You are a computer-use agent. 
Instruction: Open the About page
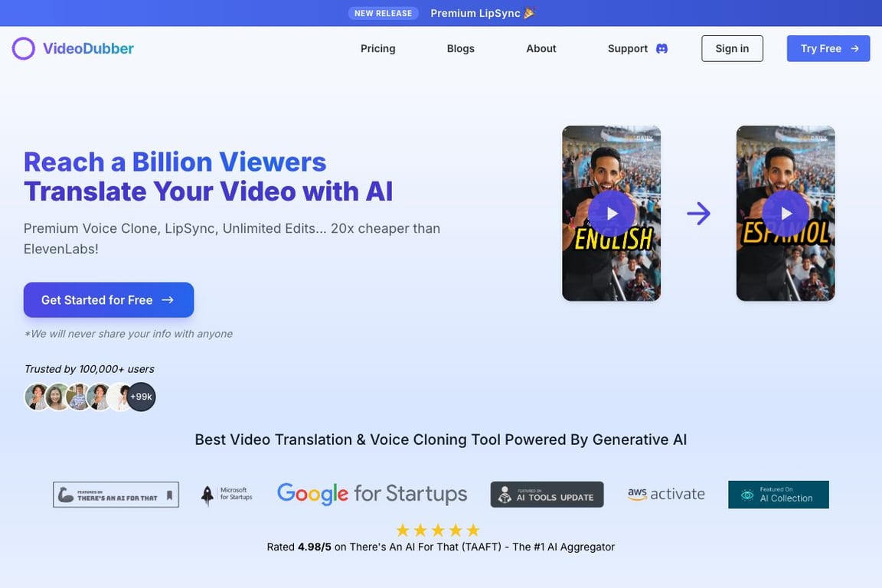click(541, 49)
